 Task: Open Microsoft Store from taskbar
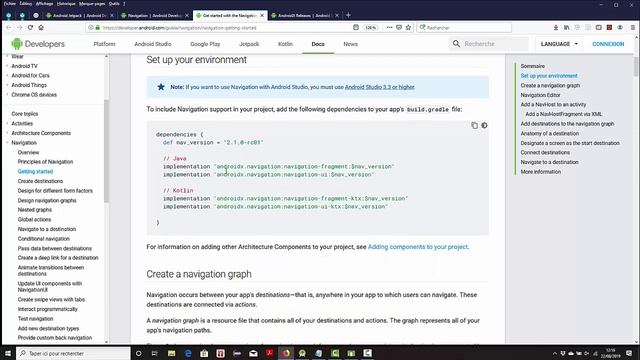204,353
